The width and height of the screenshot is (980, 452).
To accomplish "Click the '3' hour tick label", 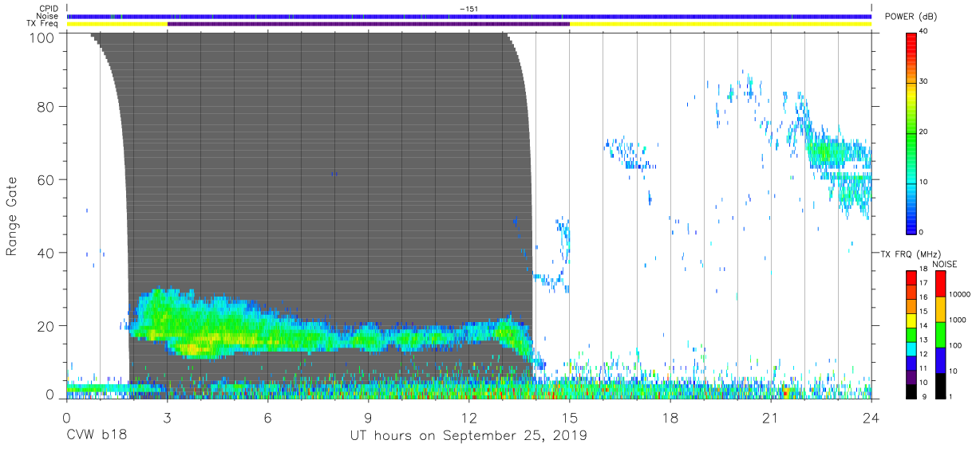I will (167, 417).
